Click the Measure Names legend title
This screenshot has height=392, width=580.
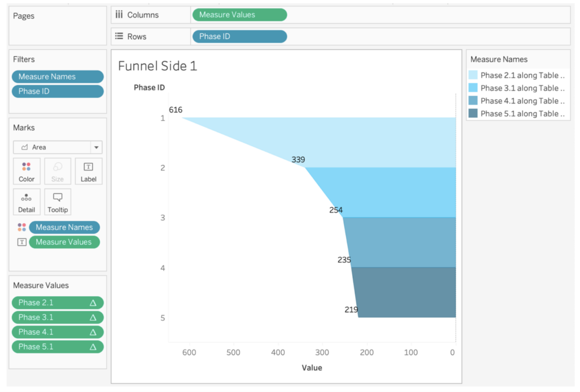[497, 59]
